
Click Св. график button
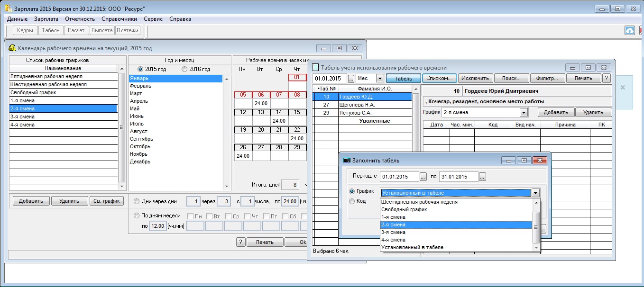[x=107, y=201]
